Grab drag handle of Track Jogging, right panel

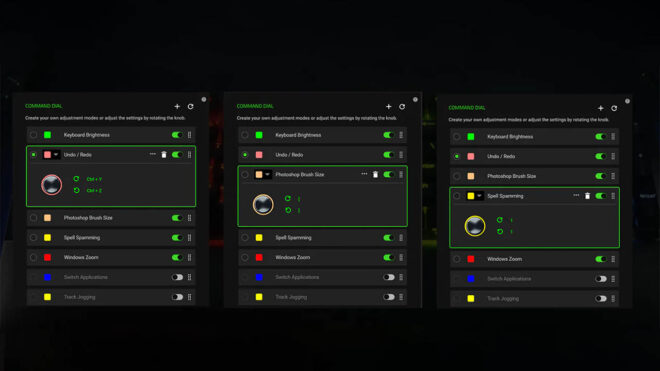point(613,299)
